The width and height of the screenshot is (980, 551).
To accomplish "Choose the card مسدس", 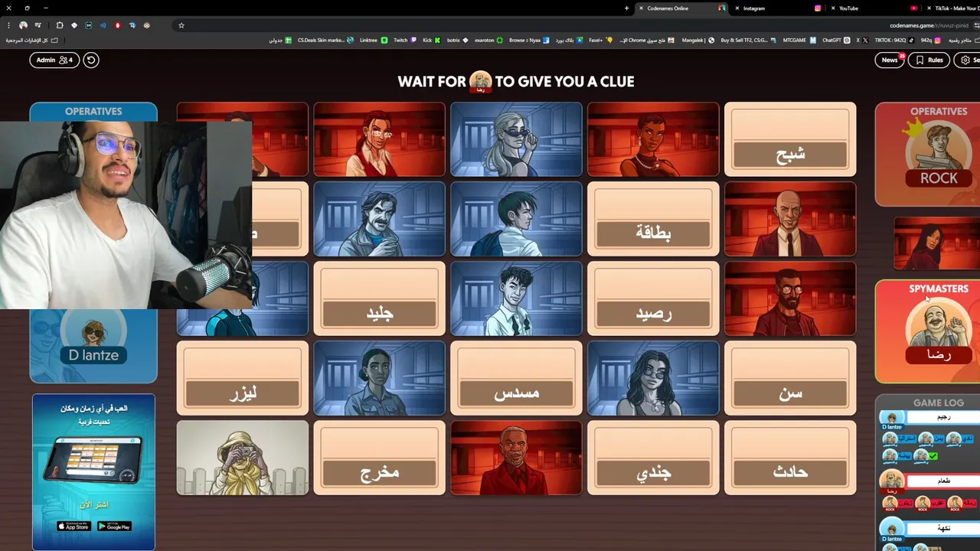I will 516,378.
